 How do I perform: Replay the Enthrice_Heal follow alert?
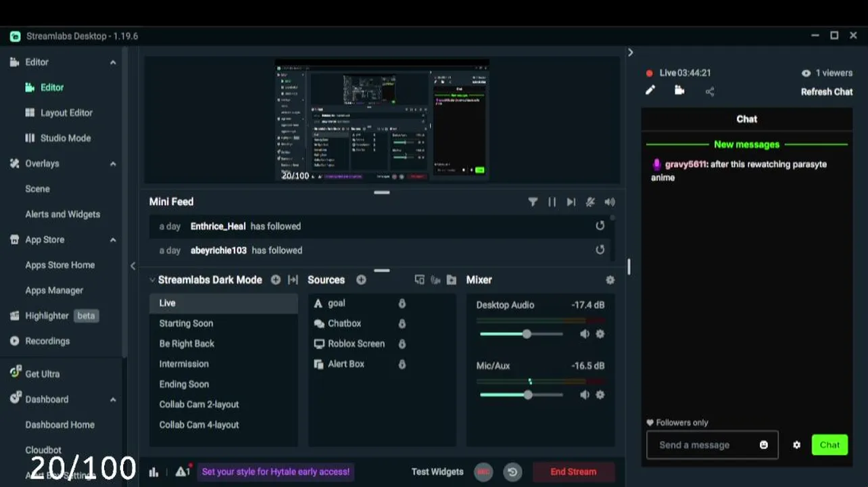point(600,226)
